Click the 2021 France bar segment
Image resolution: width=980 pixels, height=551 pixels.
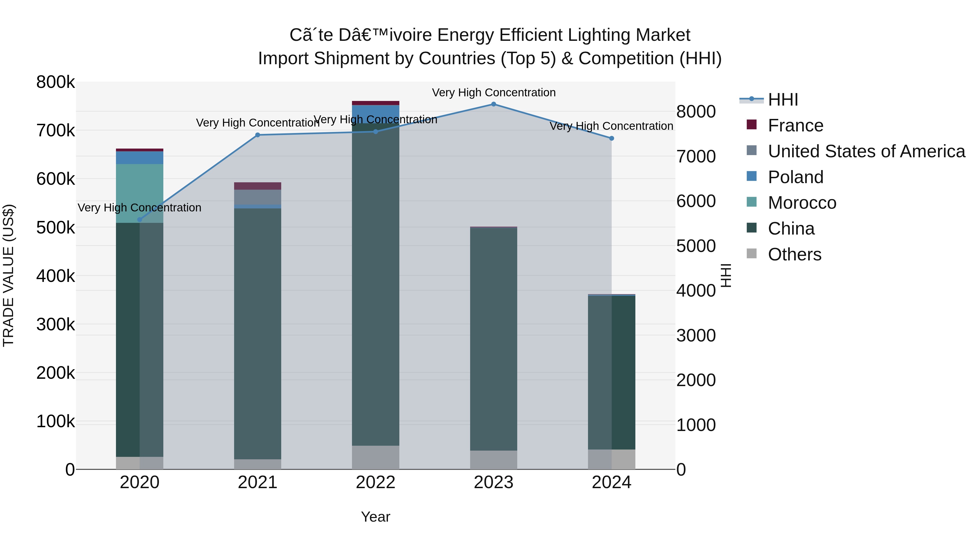point(258,186)
